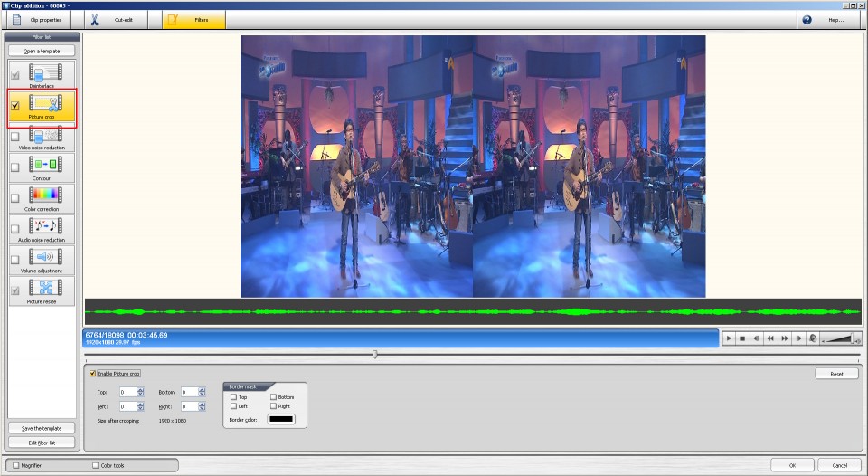Viewport: 868px width, 476px height.
Task: Toggle the Deinterlace filter checkbox
Action: pos(15,75)
